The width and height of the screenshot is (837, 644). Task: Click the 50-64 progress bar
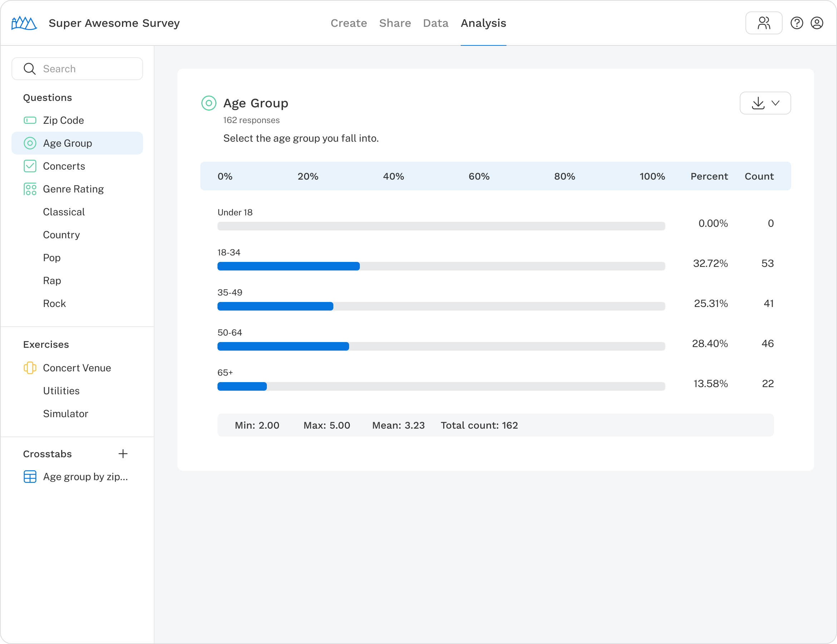click(x=441, y=346)
